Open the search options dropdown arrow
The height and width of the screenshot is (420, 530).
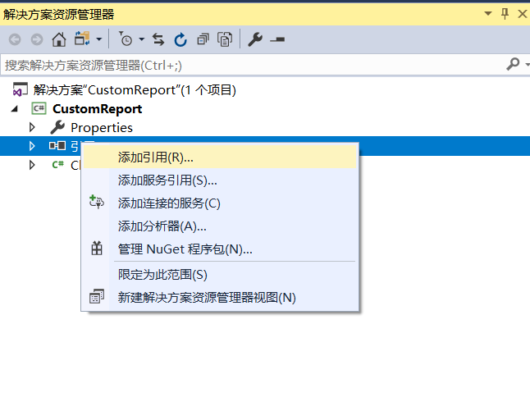[x=524, y=64]
